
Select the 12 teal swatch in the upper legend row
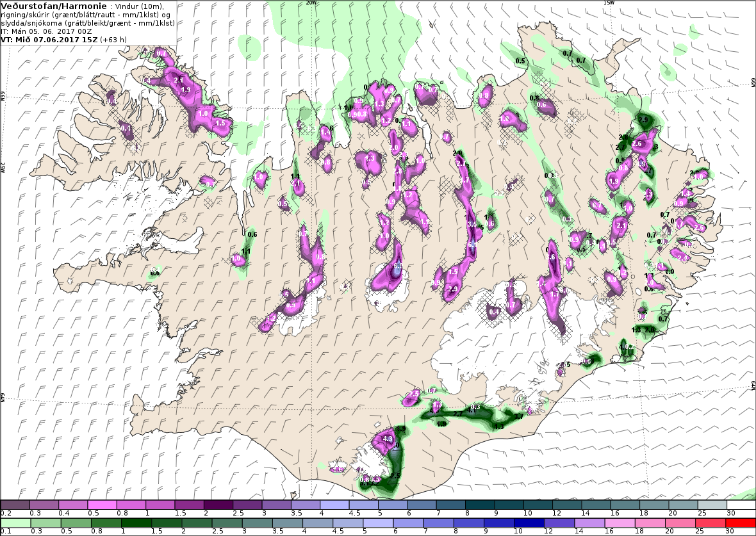pos(567,505)
